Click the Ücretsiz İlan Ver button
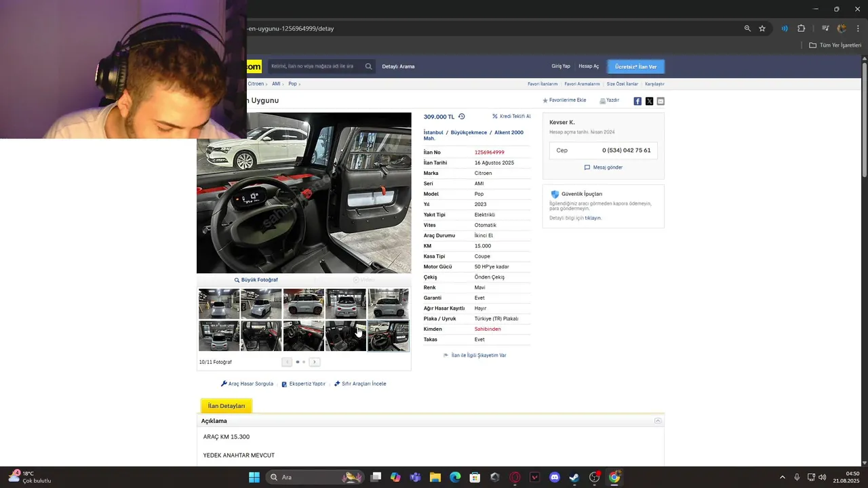 click(x=635, y=66)
